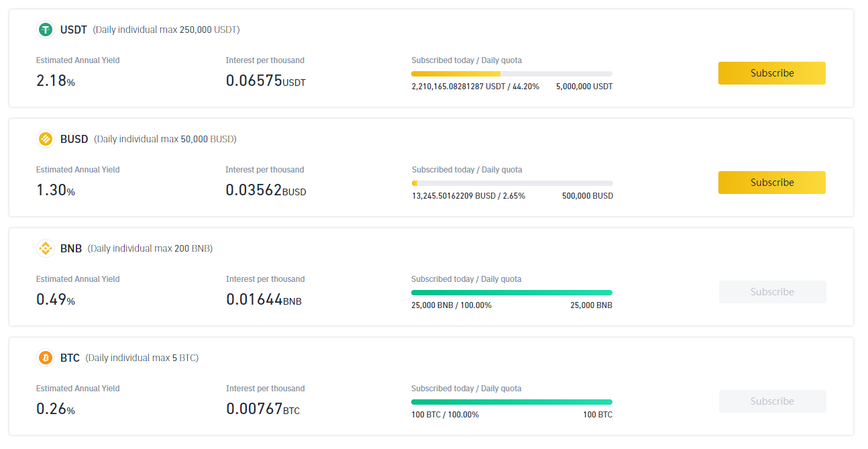This screenshot has height=449, width=868.
Task: Click the 100 BTC / 100.00% text
Action: coord(445,415)
